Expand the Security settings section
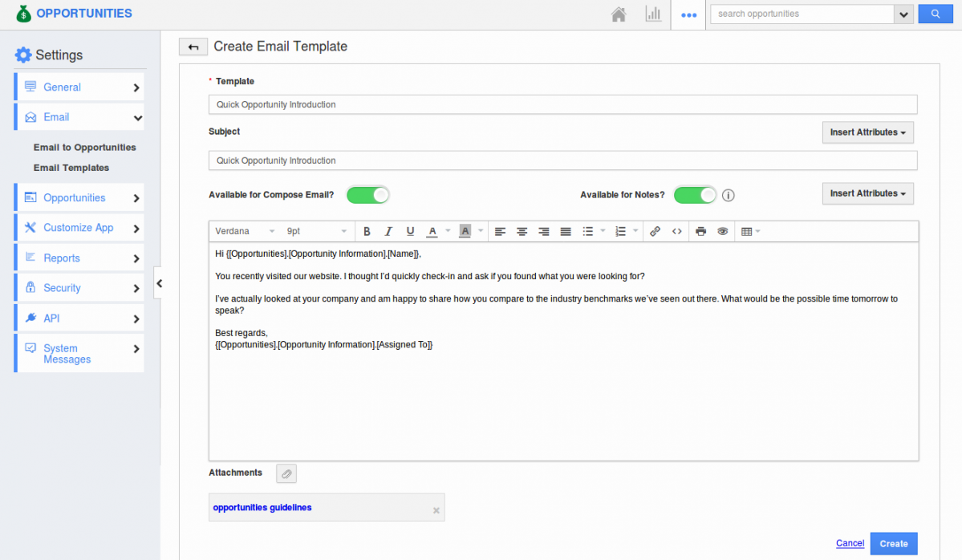The image size is (962, 560). tap(79, 288)
